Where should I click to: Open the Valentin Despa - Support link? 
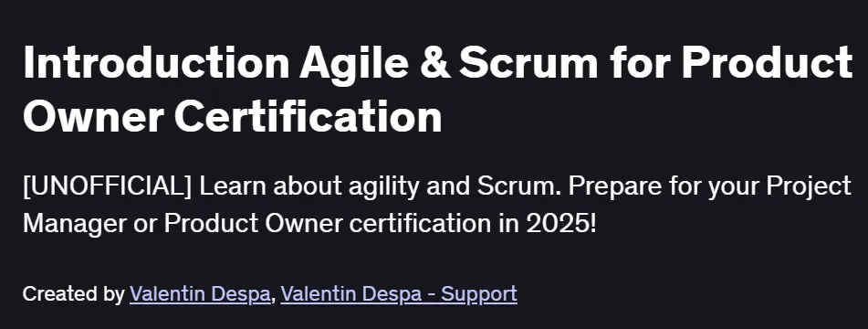[399, 294]
